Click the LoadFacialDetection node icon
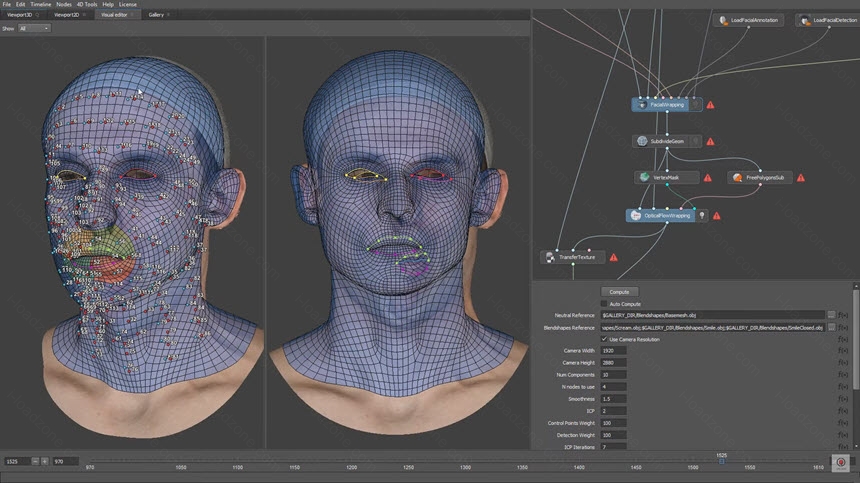Viewport: 860px width, 483px height. pyautogui.click(x=805, y=20)
